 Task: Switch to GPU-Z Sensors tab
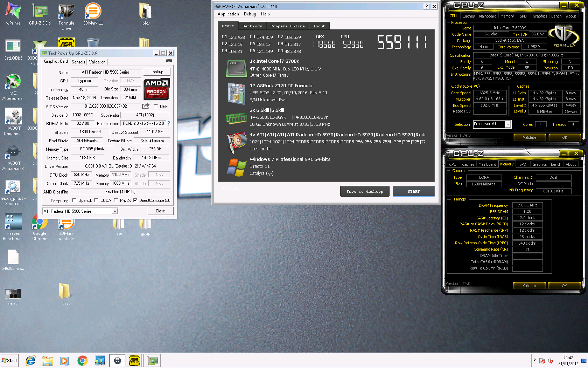pyautogui.click(x=78, y=62)
